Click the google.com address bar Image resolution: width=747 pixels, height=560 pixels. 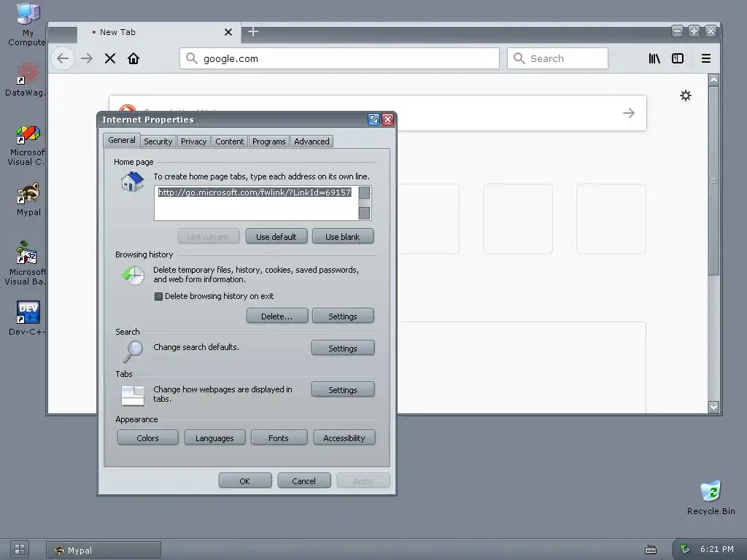click(x=339, y=58)
